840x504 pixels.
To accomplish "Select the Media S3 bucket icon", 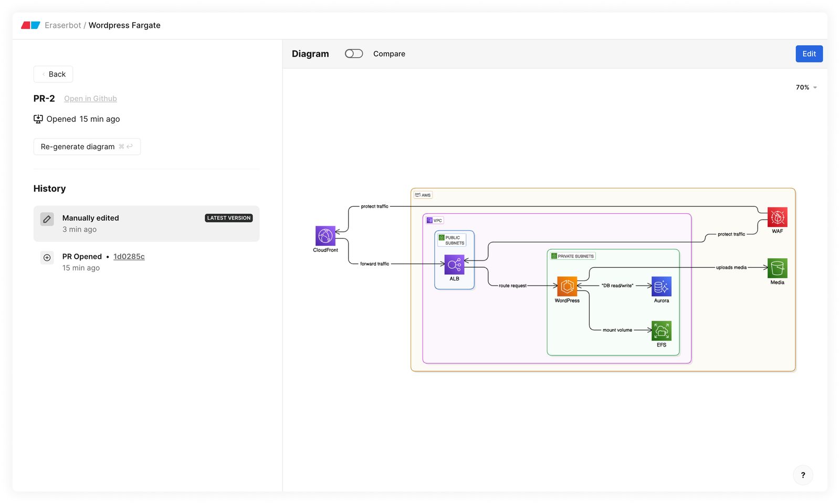I will [778, 268].
